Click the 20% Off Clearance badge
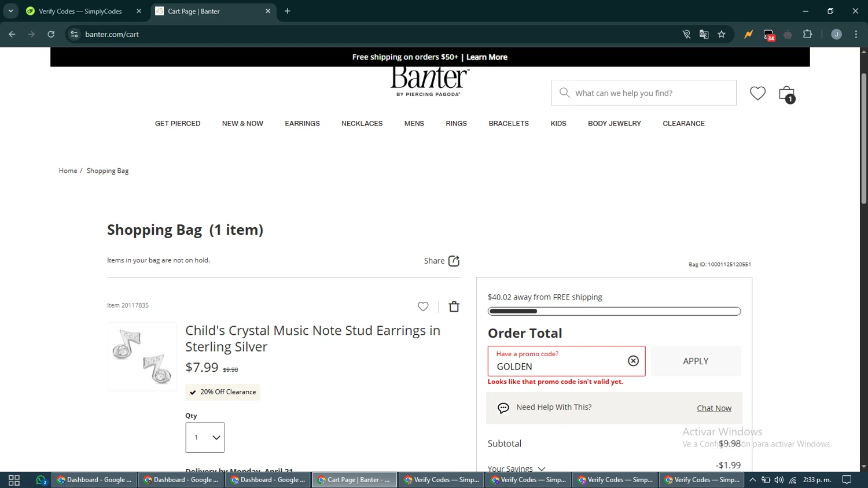The width and height of the screenshot is (868, 488). [x=223, y=392]
